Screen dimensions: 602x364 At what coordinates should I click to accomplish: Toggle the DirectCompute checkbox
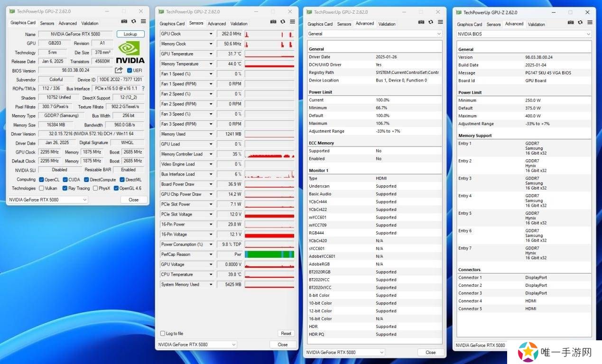tap(86, 180)
